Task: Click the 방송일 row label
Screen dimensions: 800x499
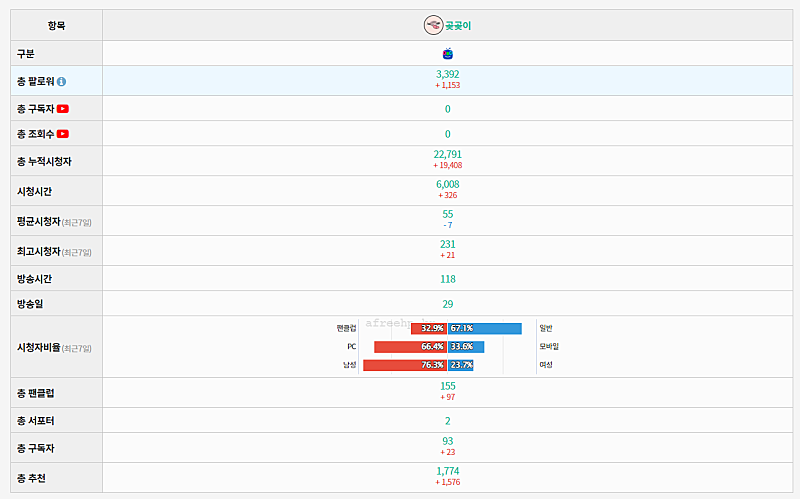Action: 30,304
